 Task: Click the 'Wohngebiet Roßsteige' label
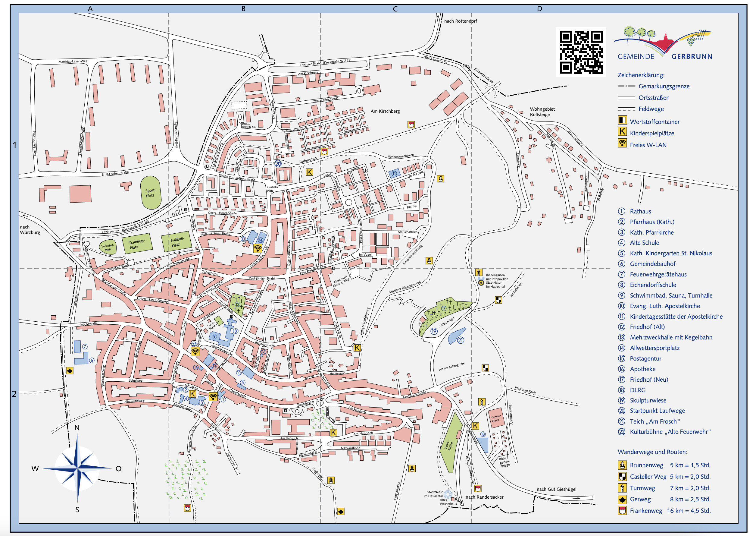coord(542,112)
